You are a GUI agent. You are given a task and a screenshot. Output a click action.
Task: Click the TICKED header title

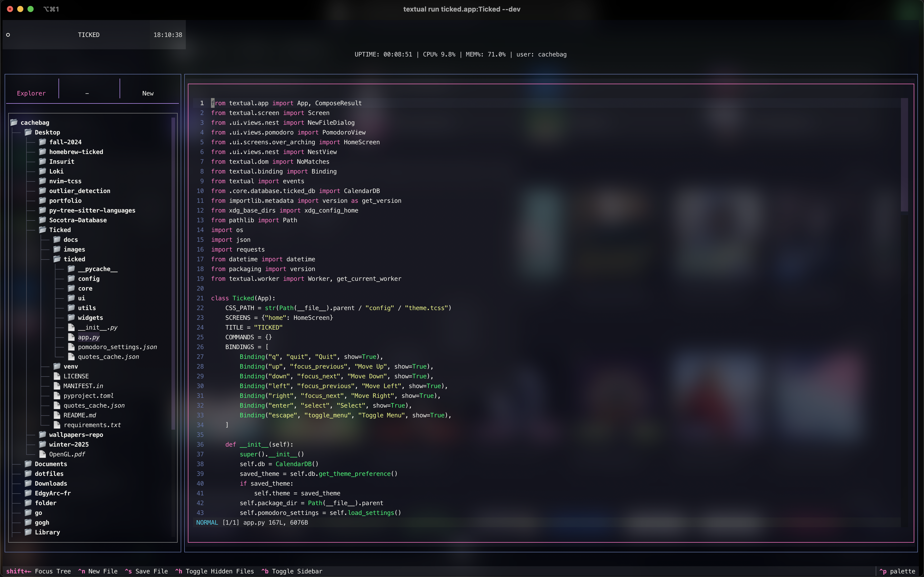[x=89, y=35]
